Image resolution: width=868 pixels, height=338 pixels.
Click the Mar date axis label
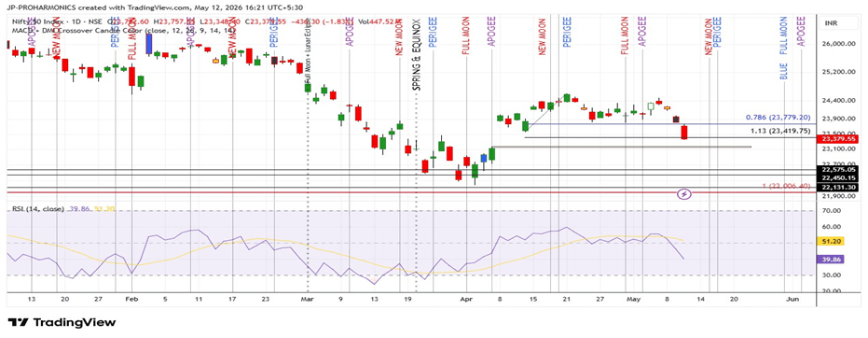click(x=308, y=299)
